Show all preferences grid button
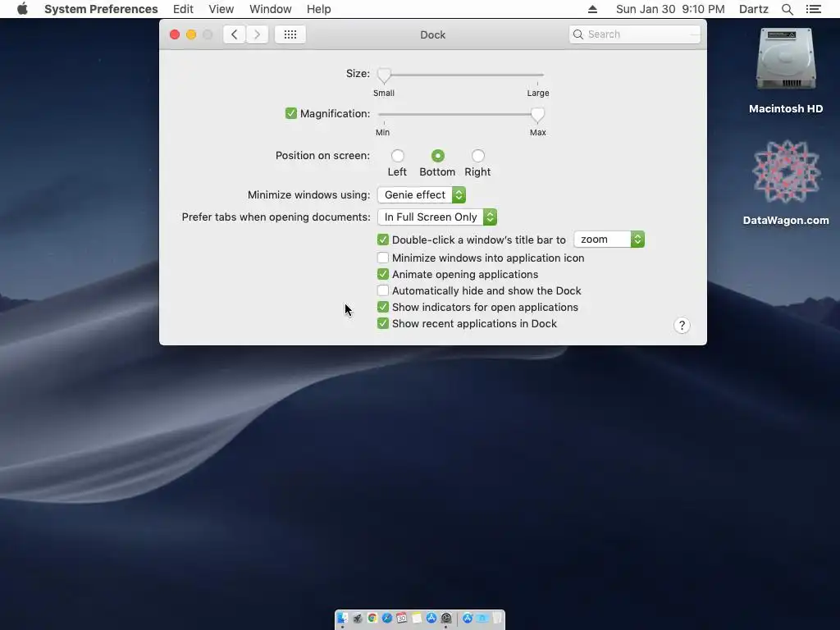This screenshot has height=630, width=840. pyautogui.click(x=290, y=34)
